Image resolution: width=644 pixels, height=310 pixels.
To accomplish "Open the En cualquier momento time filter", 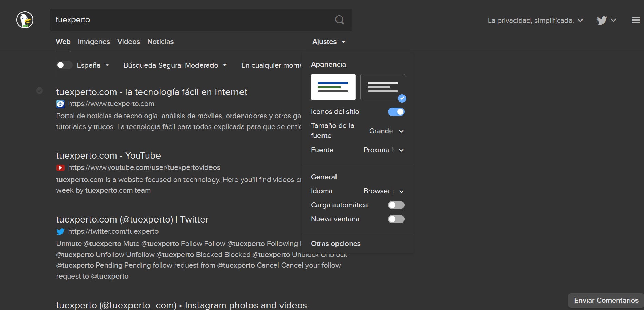I will 271,65.
